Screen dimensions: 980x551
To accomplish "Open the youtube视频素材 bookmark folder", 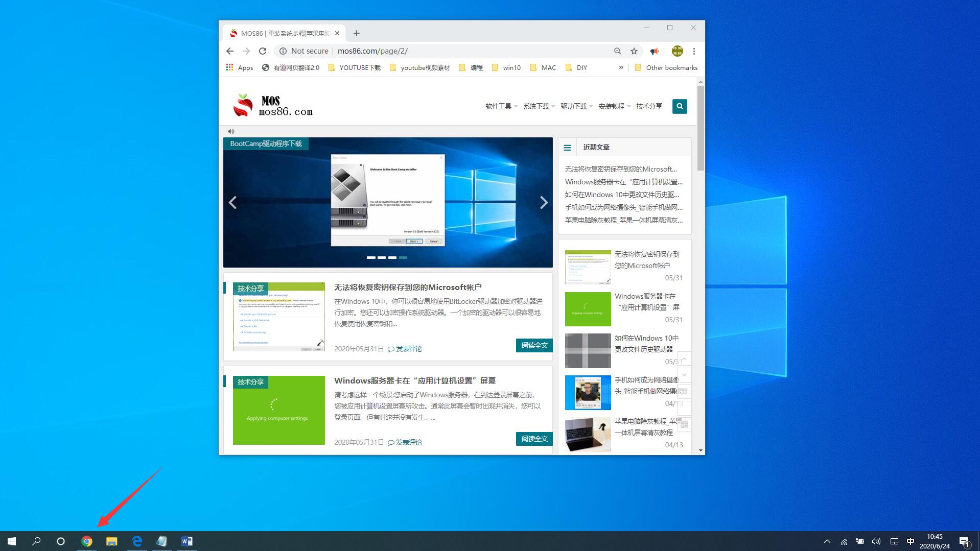I will point(419,67).
